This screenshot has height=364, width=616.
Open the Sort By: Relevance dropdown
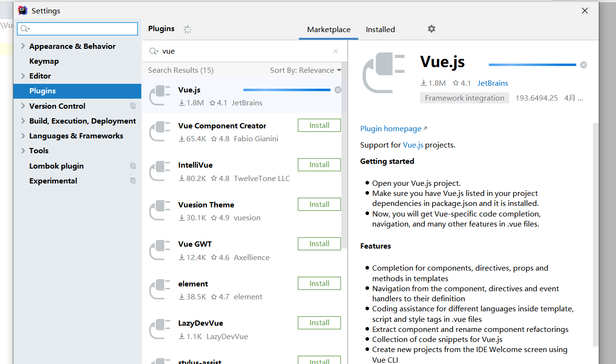tap(306, 70)
